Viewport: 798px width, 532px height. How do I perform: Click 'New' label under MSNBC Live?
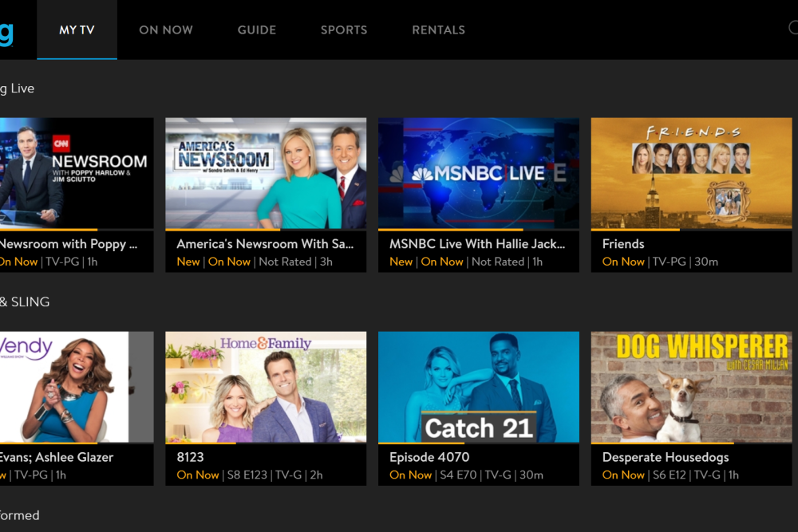pos(401,262)
